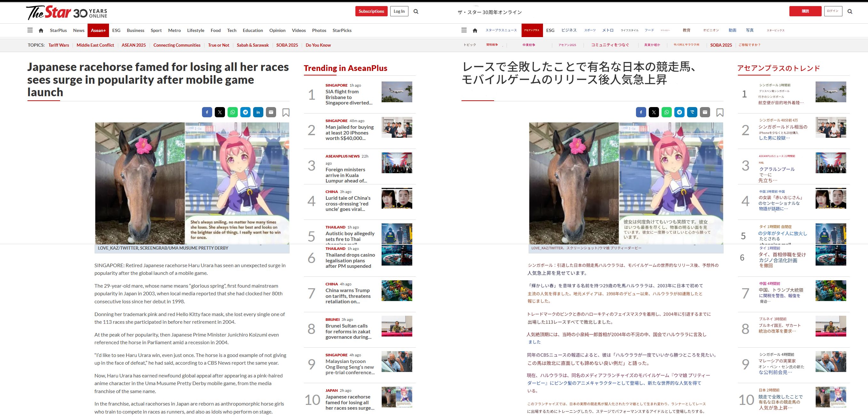The height and width of the screenshot is (418, 868).
Task: Click BRUNEI tag on trending item 8
Action: coord(333,319)
